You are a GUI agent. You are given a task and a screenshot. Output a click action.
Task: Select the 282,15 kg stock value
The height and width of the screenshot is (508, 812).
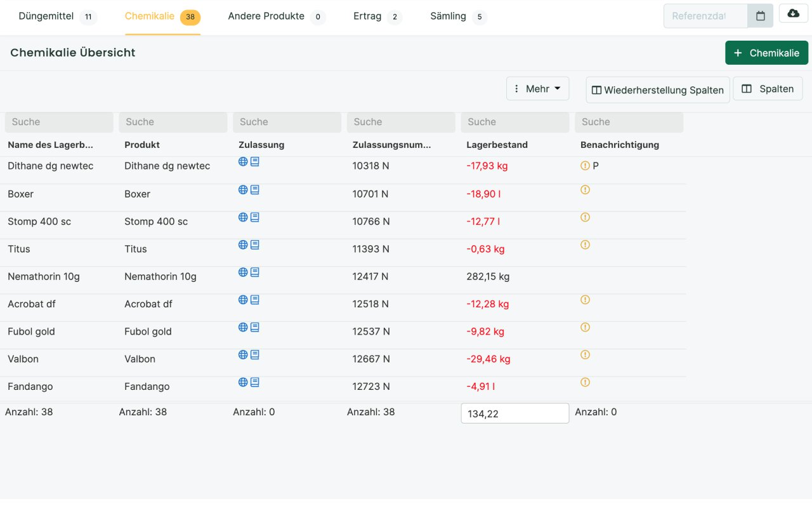(x=488, y=276)
